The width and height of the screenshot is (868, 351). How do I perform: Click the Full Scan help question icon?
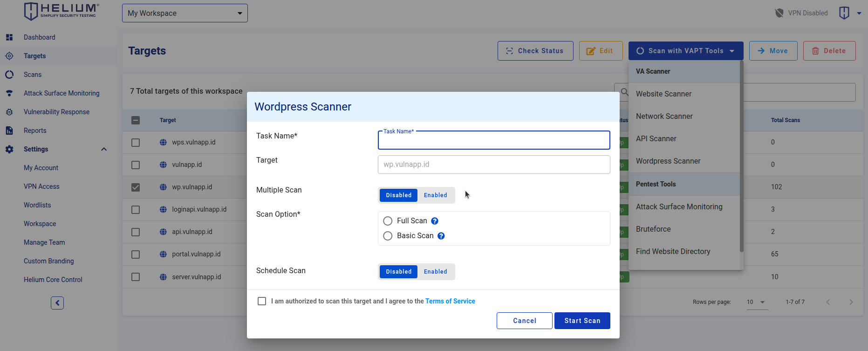click(x=435, y=221)
